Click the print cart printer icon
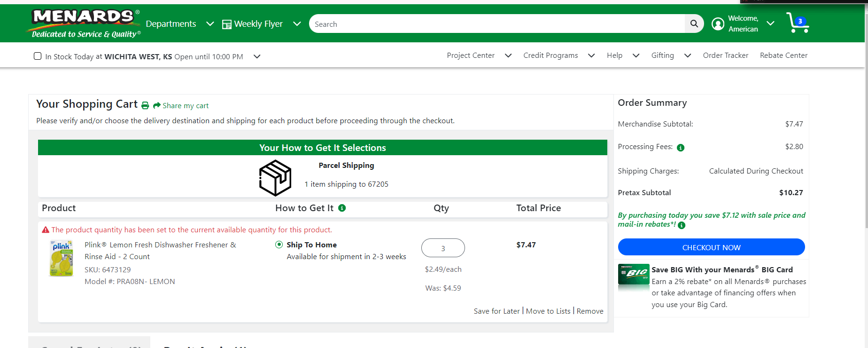868x348 pixels. click(x=145, y=106)
